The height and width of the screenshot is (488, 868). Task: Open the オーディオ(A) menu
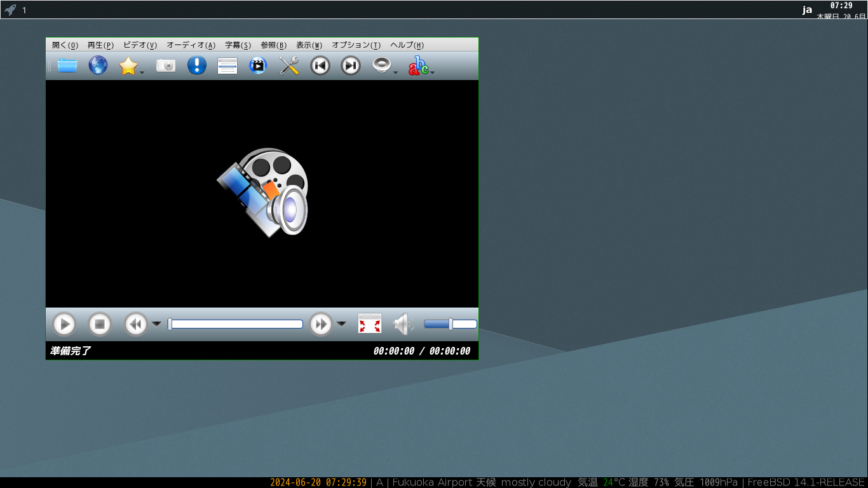tap(191, 45)
